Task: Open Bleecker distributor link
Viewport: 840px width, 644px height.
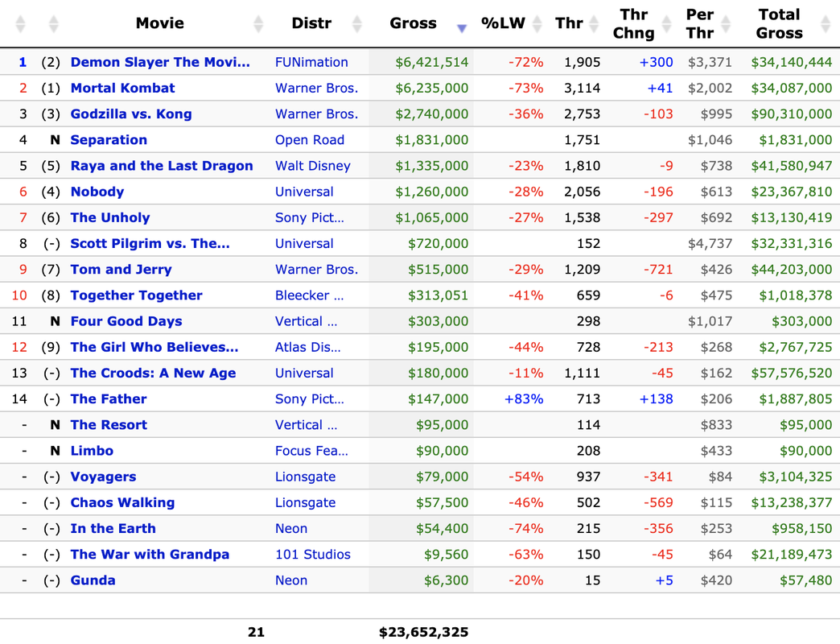Action: click(310, 295)
